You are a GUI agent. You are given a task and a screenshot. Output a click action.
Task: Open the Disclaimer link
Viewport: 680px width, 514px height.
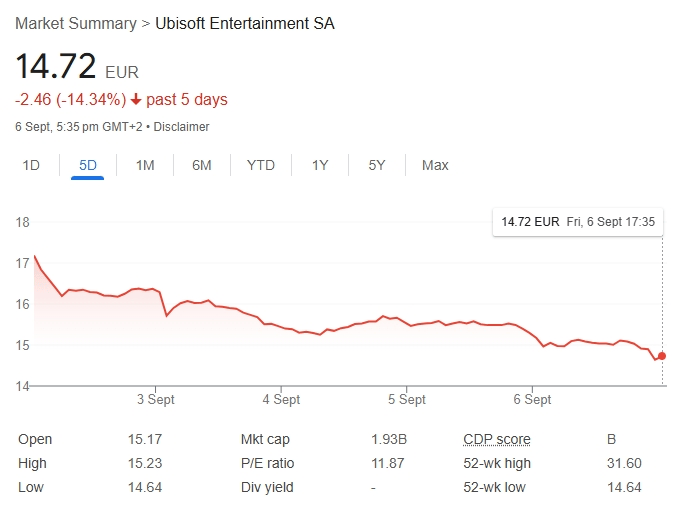[x=181, y=127]
